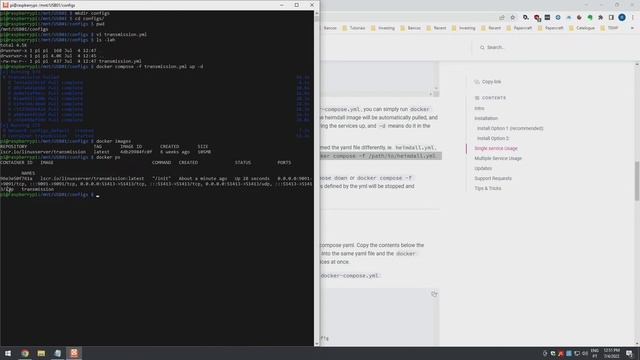The height and width of the screenshot is (360, 640).
Task: Go to Intro in the contents list
Action: click(x=479, y=108)
